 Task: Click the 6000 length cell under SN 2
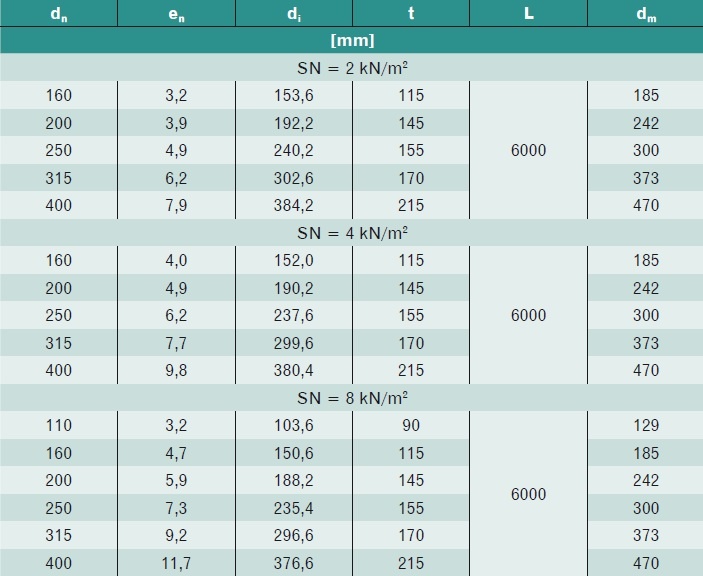point(529,150)
